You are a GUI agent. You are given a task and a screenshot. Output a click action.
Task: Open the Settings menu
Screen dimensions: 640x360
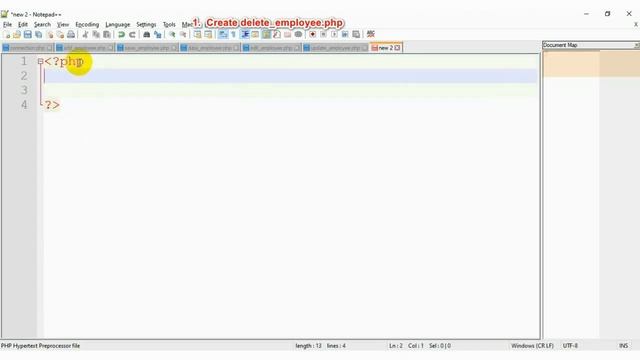(x=146, y=24)
